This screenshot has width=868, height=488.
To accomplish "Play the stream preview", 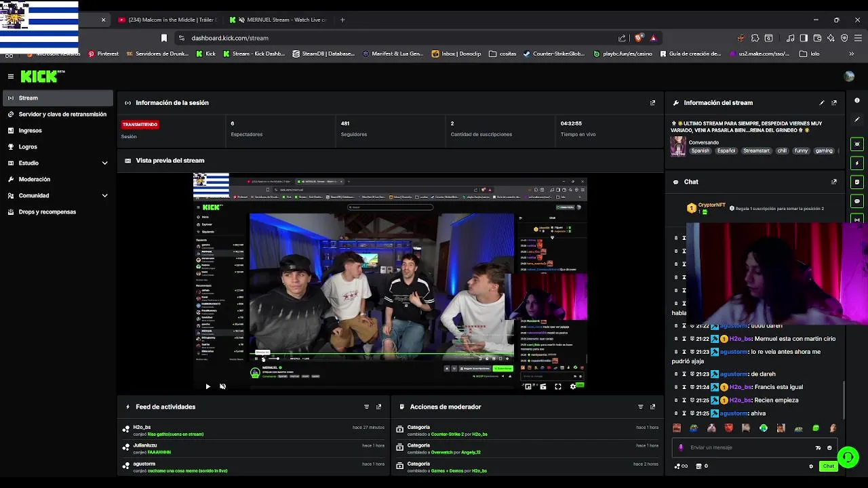I will click(208, 386).
